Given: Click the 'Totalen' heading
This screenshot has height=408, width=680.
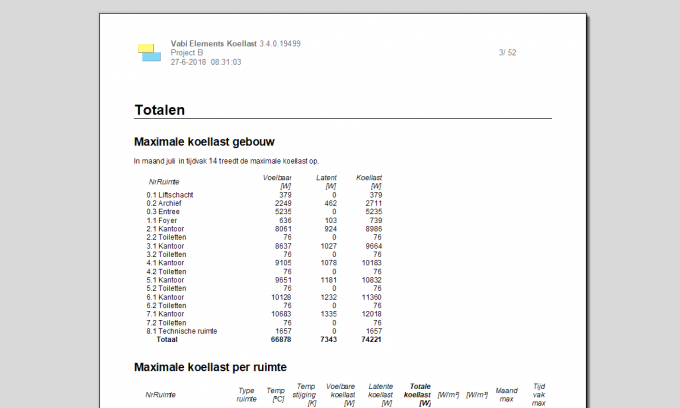Looking at the screenshot, I should [160, 110].
